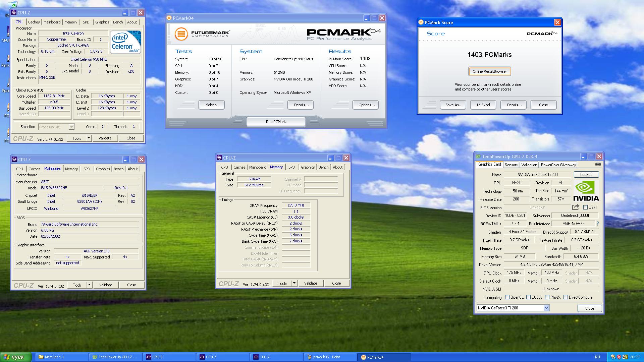Open the TechPowerUp GPU-Z taskbar item
Image resolution: width=644 pixels, height=362 pixels.
[x=116, y=357]
